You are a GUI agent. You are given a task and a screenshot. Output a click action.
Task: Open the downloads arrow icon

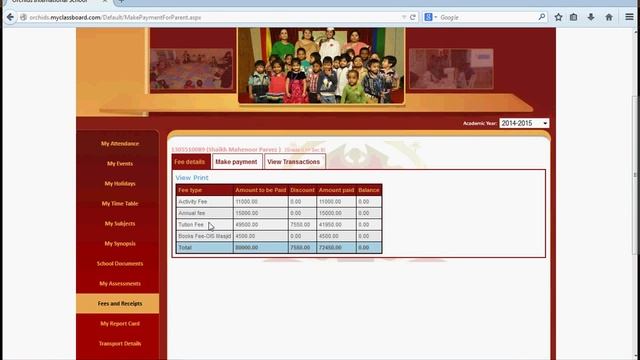(591, 17)
